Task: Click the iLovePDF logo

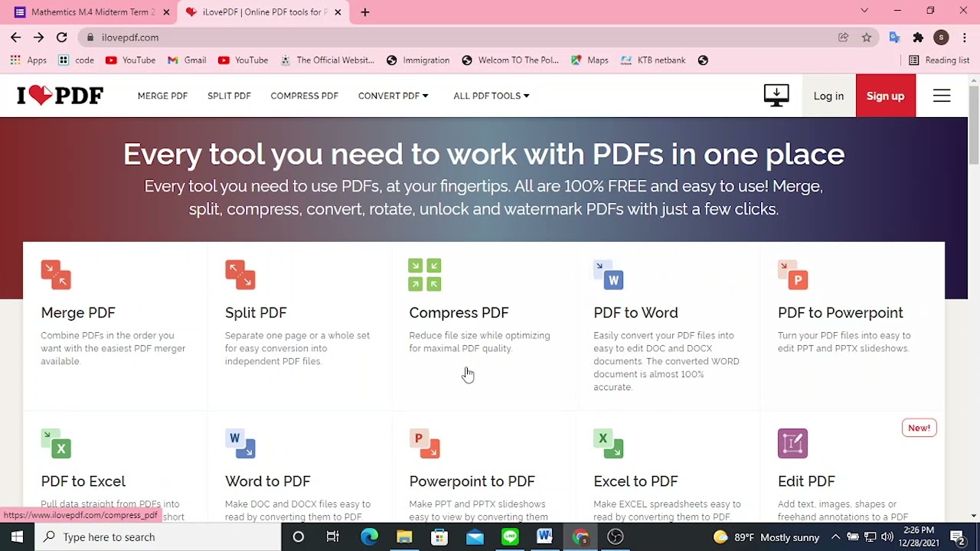Action: 60,96
